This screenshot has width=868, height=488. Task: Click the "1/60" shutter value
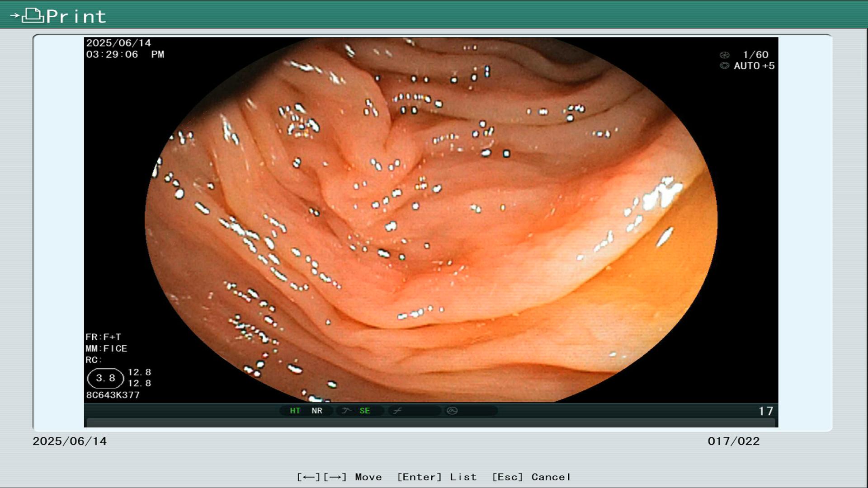[755, 55]
